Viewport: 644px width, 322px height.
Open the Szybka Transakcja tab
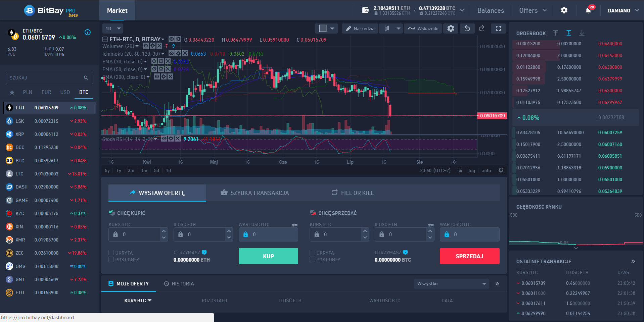tap(255, 193)
